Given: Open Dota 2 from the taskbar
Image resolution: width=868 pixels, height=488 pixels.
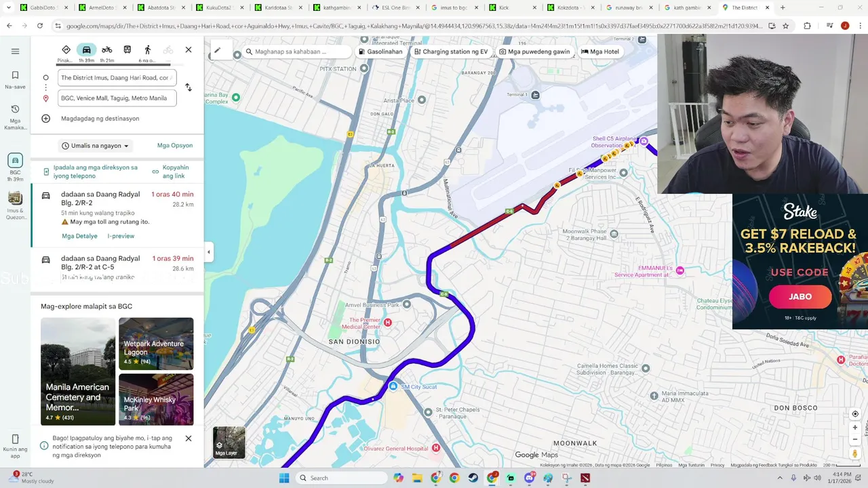Looking at the screenshot, I should 585,478.
